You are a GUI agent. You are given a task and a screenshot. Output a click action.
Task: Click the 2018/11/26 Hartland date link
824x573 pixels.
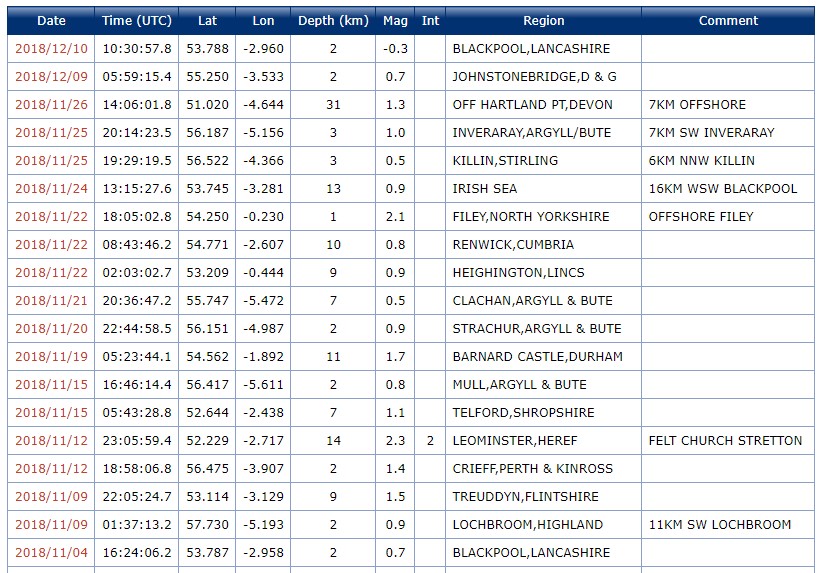pos(51,105)
